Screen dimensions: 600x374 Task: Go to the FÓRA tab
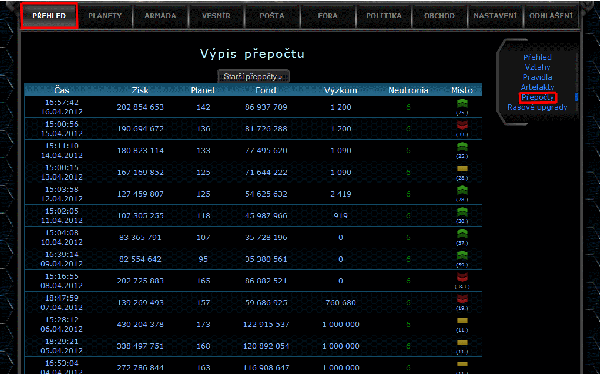point(328,16)
